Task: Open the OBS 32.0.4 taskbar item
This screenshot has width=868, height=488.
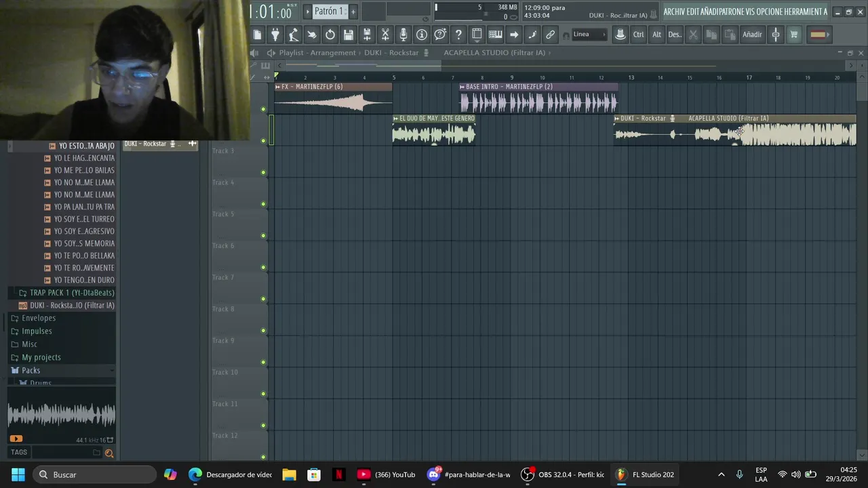Action: pos(562,474)
